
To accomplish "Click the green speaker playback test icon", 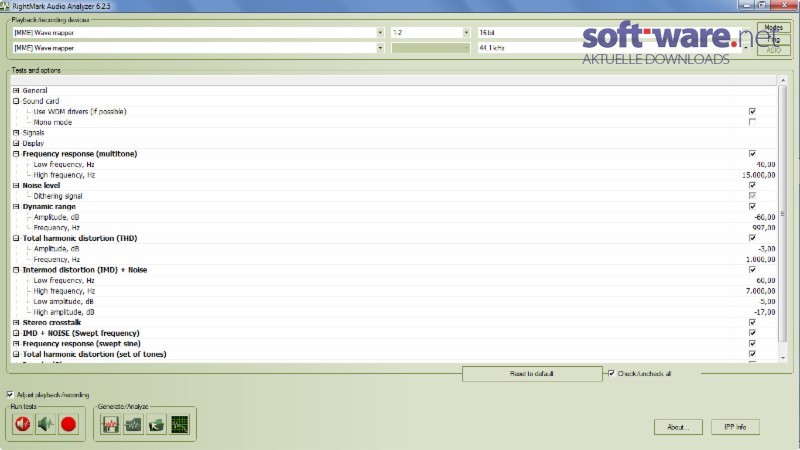I will click(x=45, y=424).
